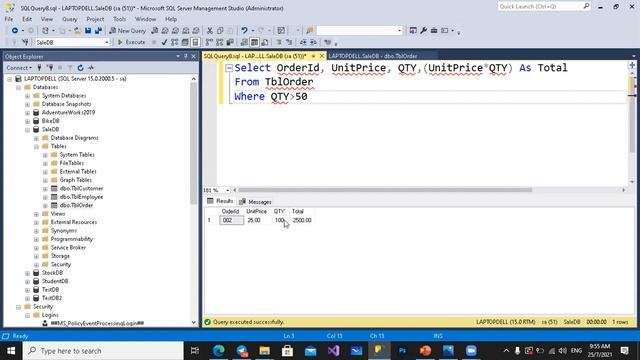The image size is (640, 360).
Task: Switch to the dbo.TblOrder document tab
Action: point(373,56)
